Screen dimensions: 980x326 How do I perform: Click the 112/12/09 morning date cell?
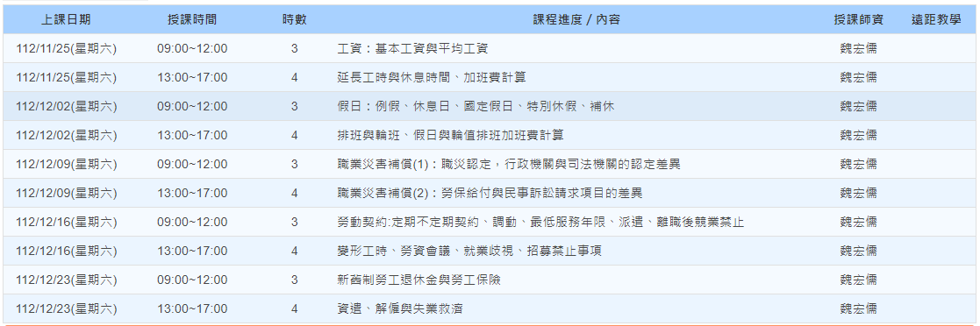67,164
